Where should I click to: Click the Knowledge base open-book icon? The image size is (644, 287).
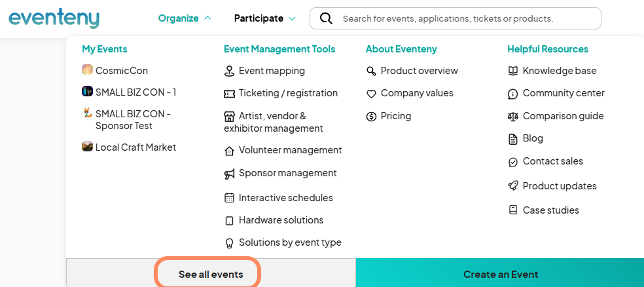point(513,71)
